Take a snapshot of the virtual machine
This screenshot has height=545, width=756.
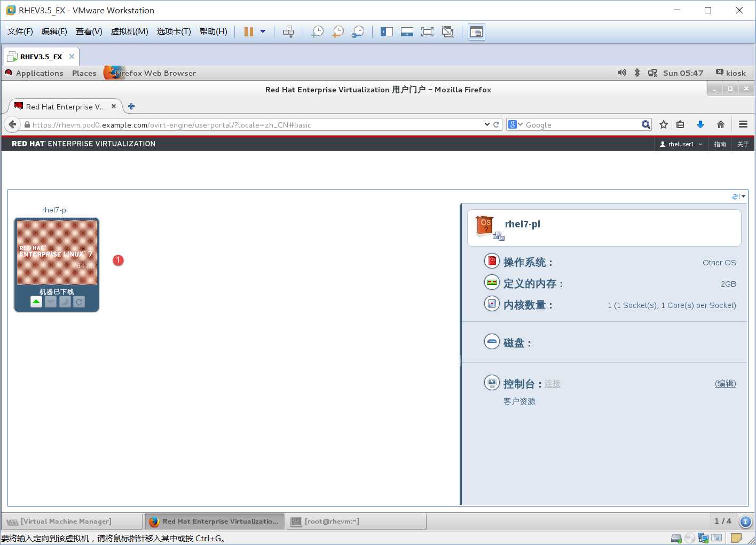click(317, 31)
